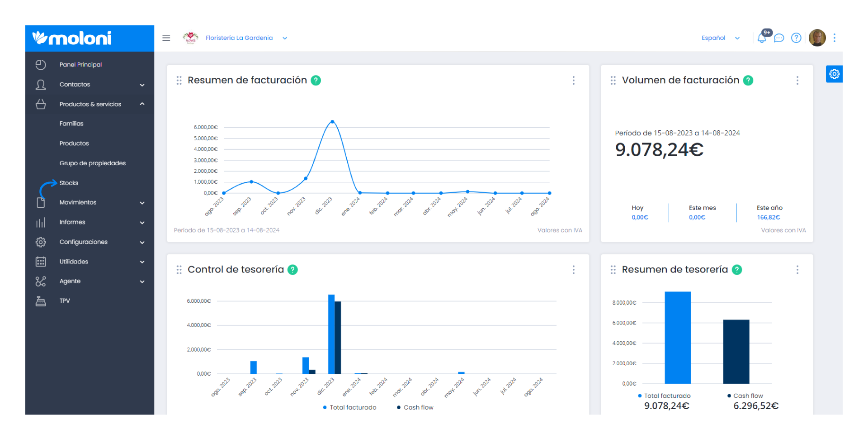Viewport: 868px width, 439px height.
Task: Toggle Total facturado legend in Resumen de tesorería
Action: point(664,396)
